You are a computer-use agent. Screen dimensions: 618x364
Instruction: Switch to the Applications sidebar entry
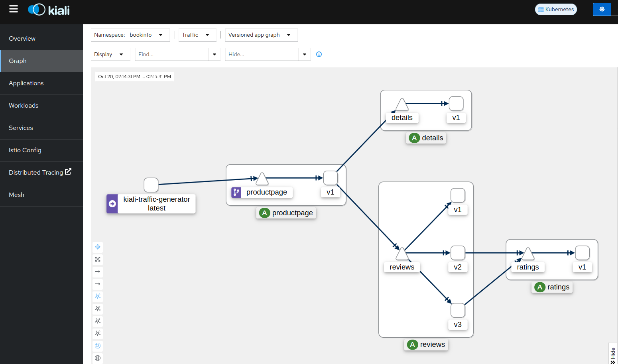click(x=26, y=83)
